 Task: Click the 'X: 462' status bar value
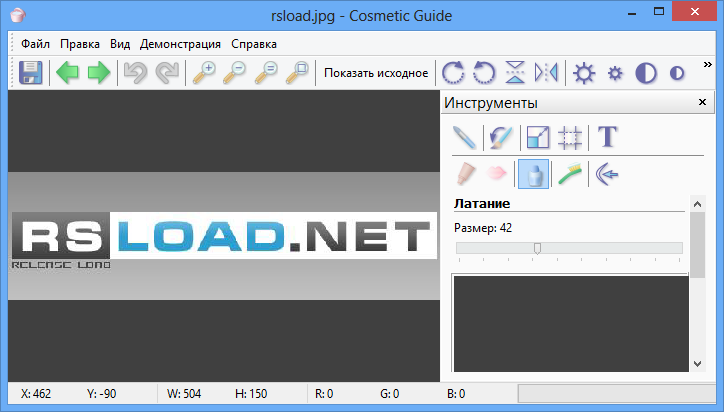(36, 394)
